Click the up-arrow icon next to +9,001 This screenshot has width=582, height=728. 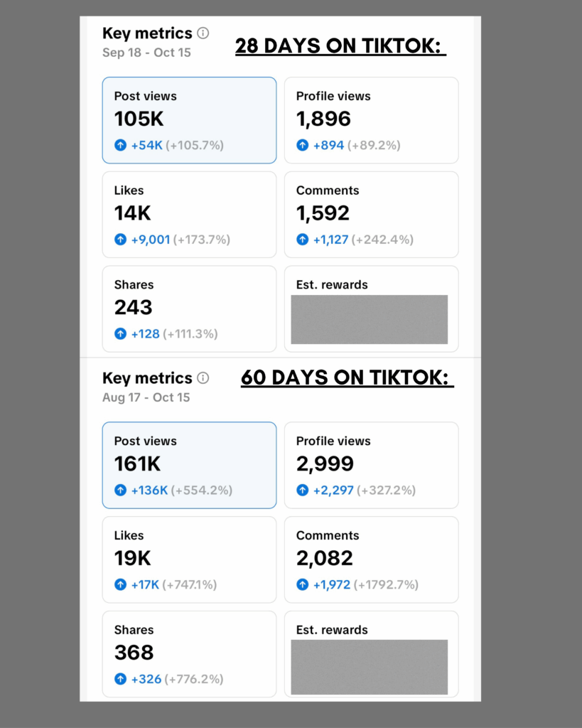120,239
